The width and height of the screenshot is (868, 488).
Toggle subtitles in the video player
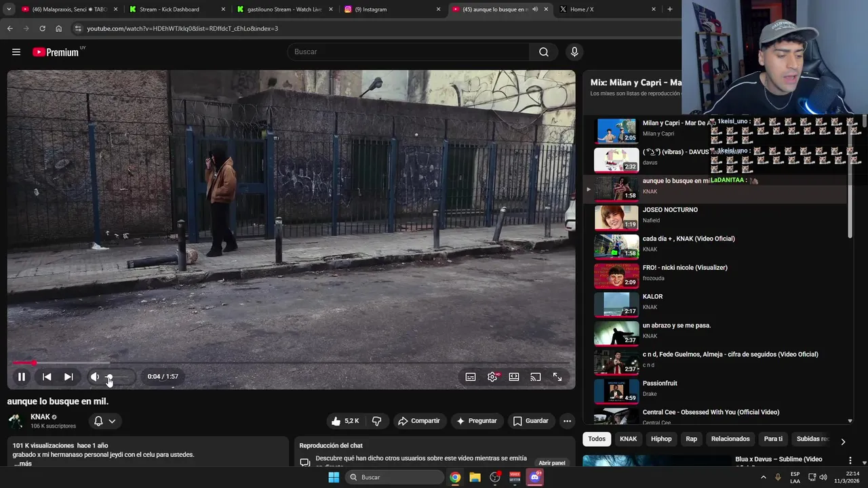tap(471, 377)
